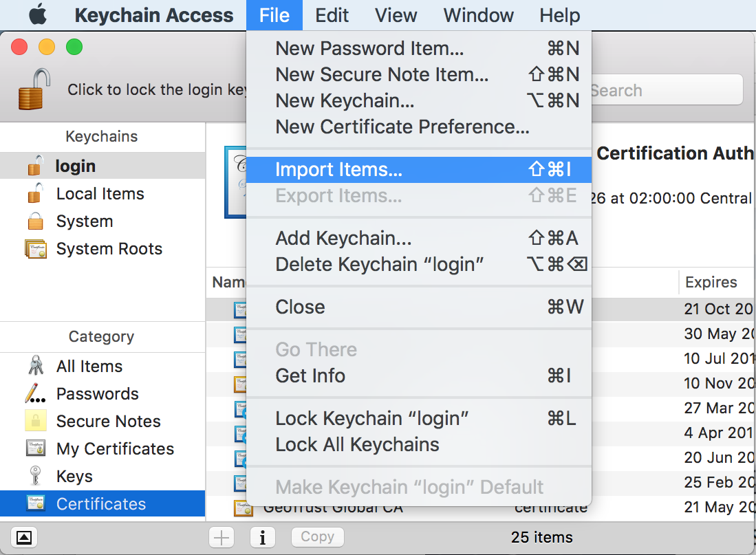Open the Edit menu
Viewport: 756px width, 555px height.
tap(332, 15)
